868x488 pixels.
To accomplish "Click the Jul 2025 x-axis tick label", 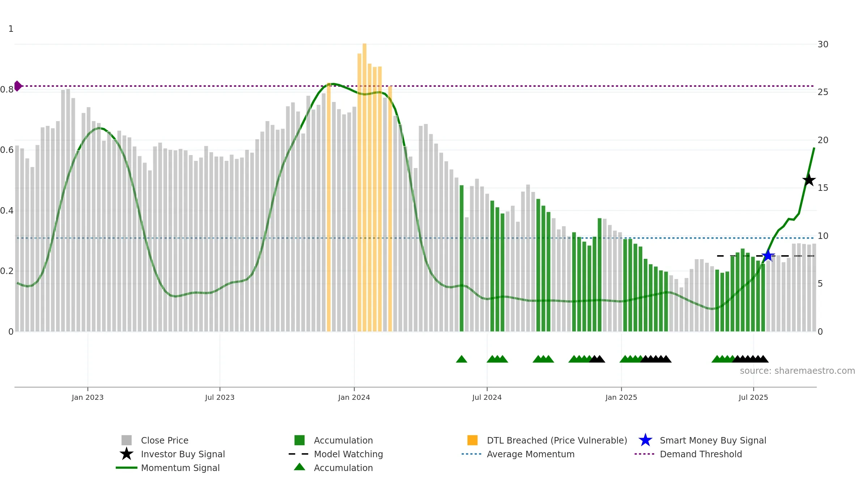I will coord(753,398).
